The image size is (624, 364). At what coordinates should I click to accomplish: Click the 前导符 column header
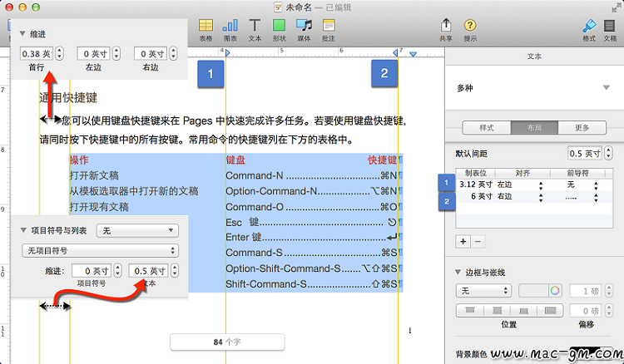(x=577, y=173)
